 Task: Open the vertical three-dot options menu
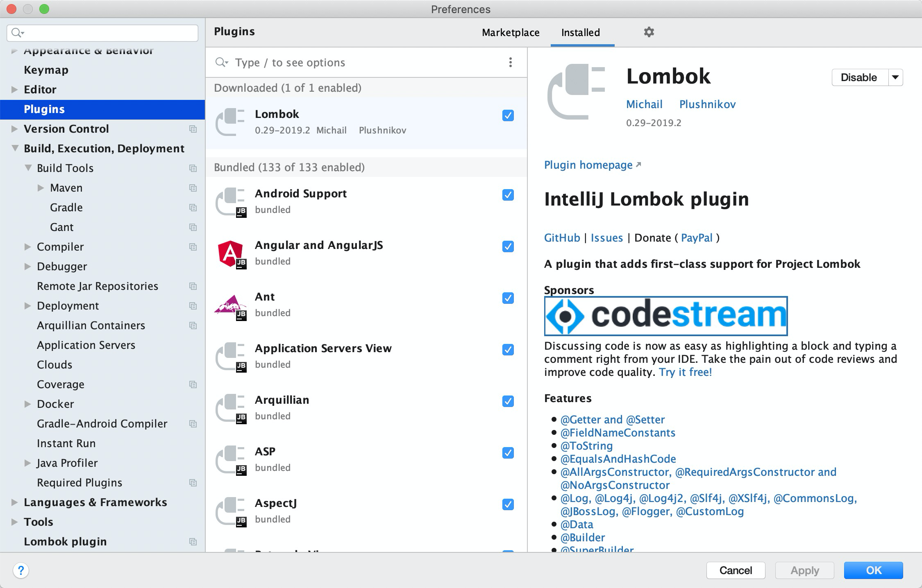510,62
